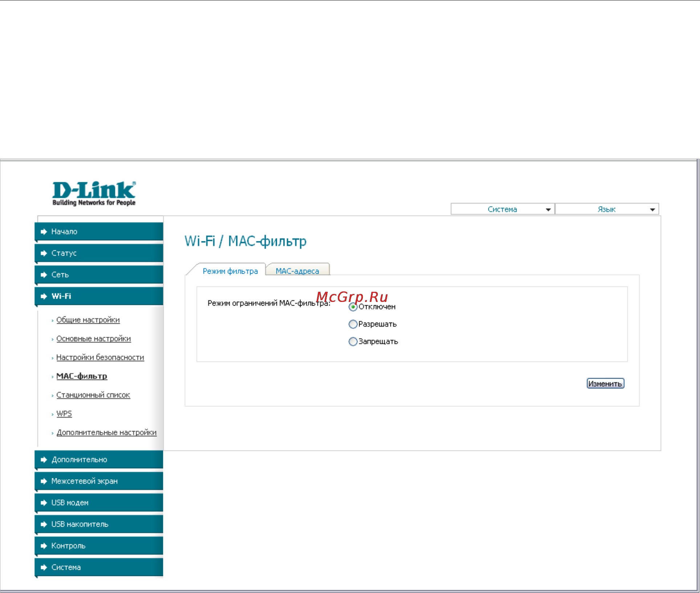The height and width of the screenshot is (593, 700).
Task: Collapse the Wi-Fi menu section
Action: tap(99, 296)
